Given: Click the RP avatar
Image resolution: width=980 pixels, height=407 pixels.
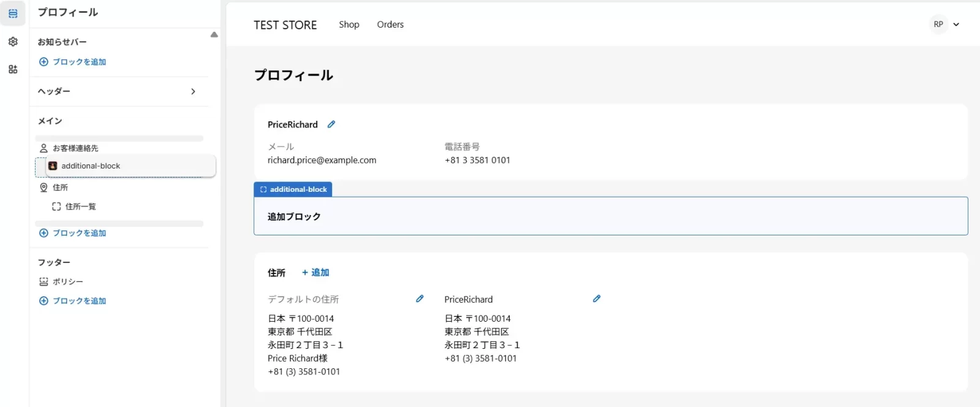Looking at the screenshot, I should coord(938,25).
